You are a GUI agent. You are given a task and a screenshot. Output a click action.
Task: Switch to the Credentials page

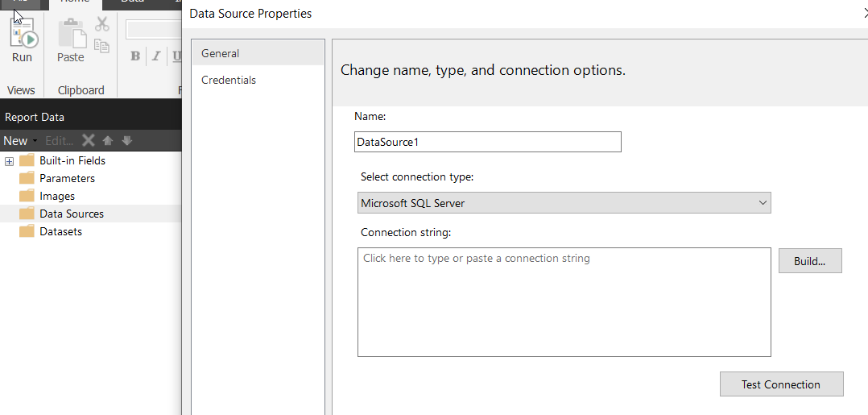(258, 81)
